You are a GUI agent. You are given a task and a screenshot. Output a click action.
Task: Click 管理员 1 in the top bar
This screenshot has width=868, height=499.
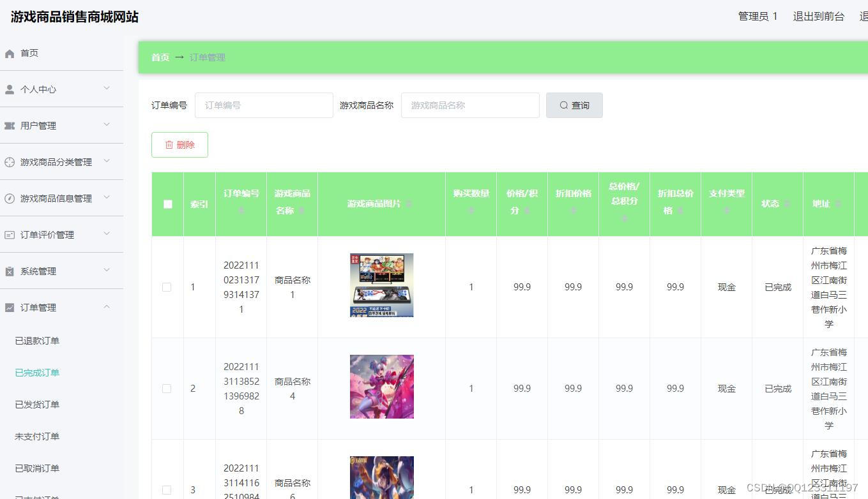coord(758,17)
